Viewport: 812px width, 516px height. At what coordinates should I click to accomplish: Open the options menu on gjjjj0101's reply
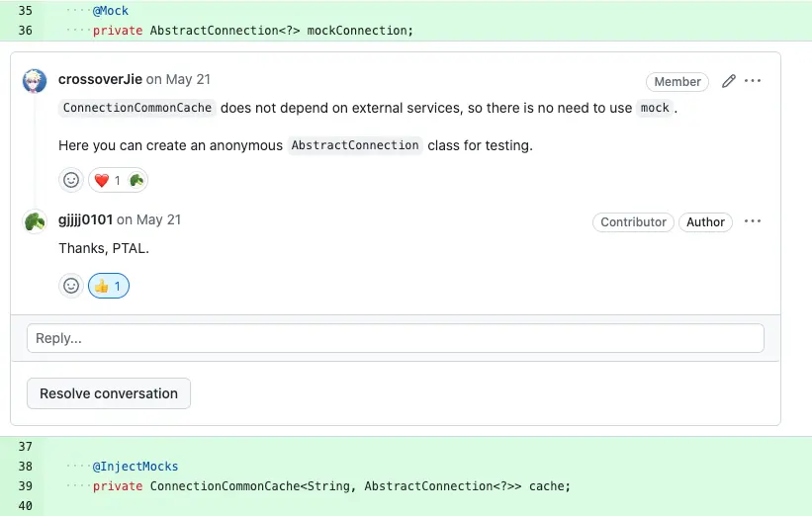click(754, 221)
